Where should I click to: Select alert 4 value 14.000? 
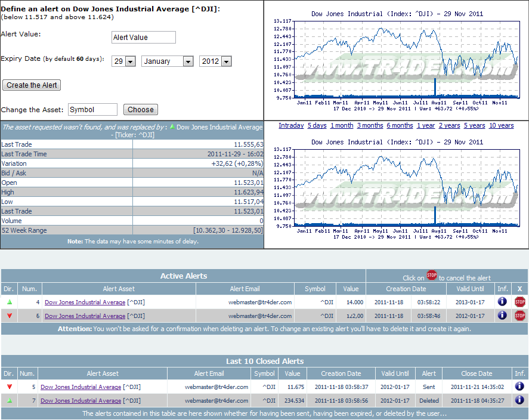pos(355,302)
